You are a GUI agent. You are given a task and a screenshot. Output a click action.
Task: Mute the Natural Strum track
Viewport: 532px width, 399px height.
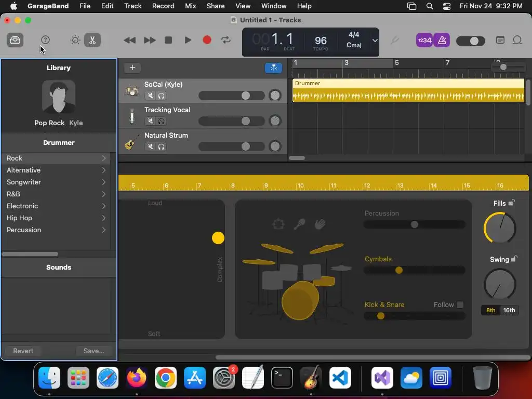coord(150,147)
